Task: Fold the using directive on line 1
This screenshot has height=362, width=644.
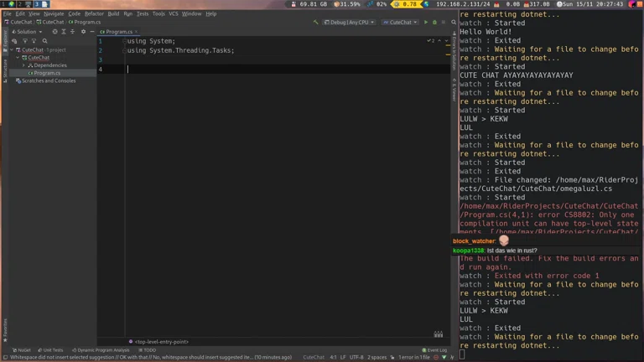Action: [124, 41]
